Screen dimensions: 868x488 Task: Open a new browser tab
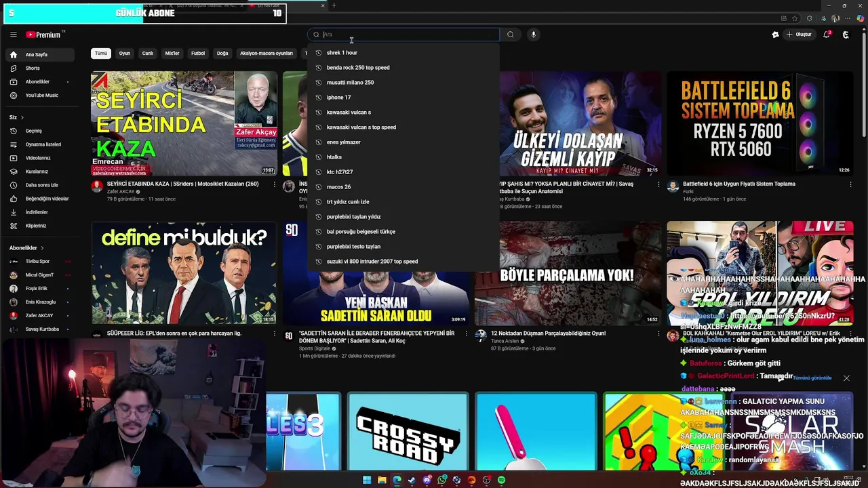click(334, 5)
